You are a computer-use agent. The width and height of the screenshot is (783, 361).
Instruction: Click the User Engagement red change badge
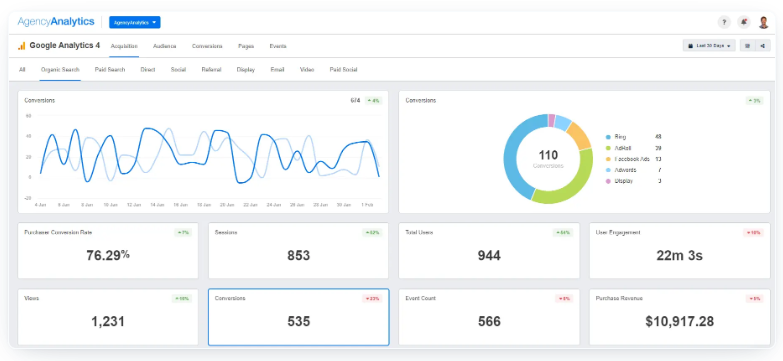click(x=754, y=233)
